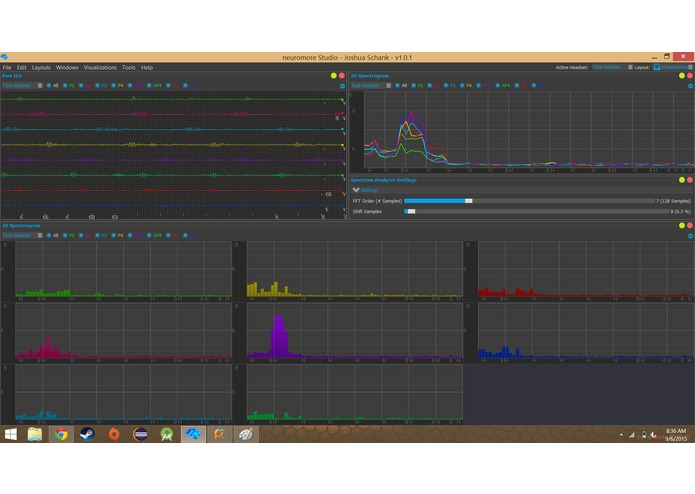Click neuromore app icon in title bar
695x494 pixels.
[x=4, y=57]
